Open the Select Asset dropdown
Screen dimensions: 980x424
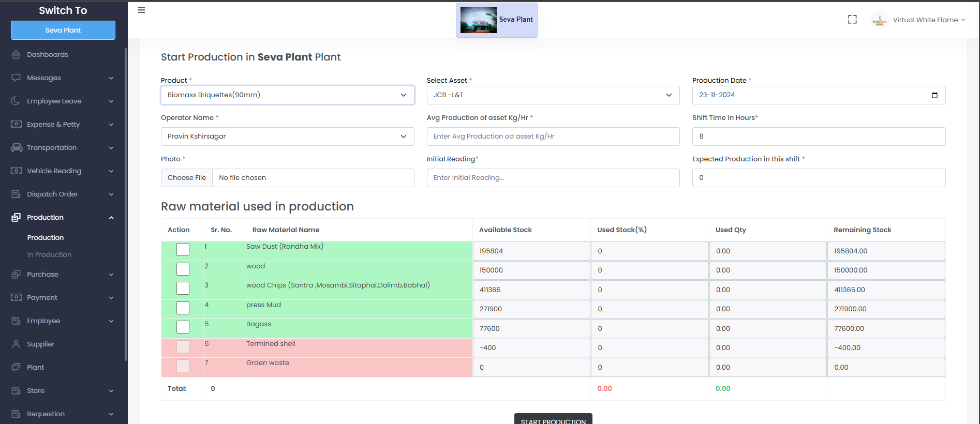[553, 95]
